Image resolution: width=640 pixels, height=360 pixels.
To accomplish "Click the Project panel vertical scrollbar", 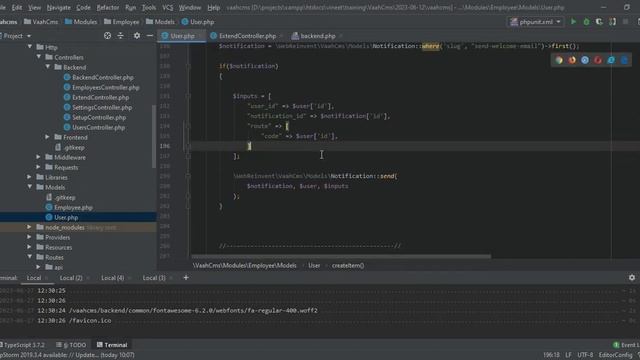I will (154, 136).
